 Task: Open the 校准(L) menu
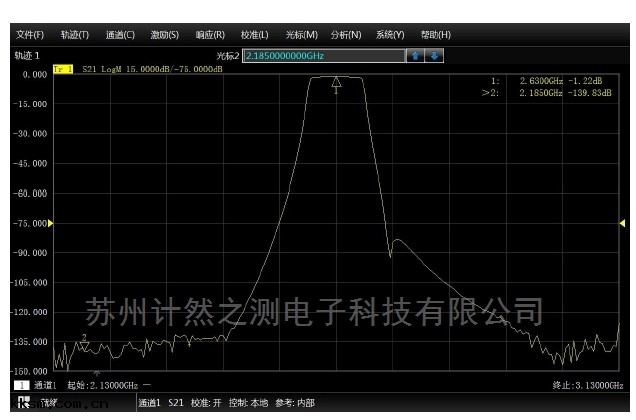tap(255, 35)
